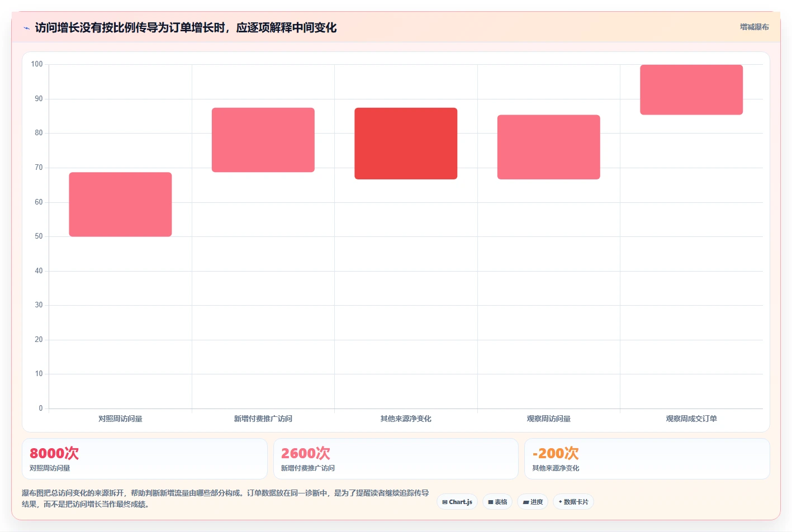Image resolution: width=792 pixels, height=532 pixels.
Task: Click the 表格 tag chip
Action: 497,502
